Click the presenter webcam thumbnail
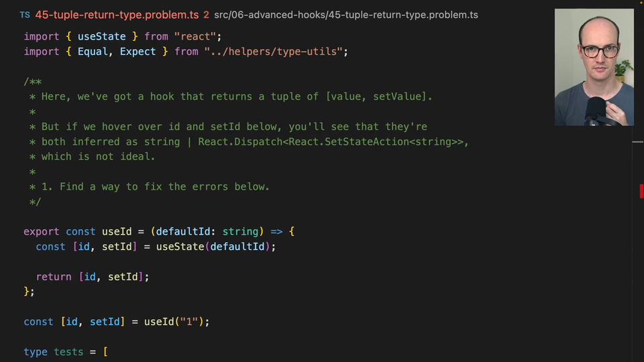 click(594, 67)
